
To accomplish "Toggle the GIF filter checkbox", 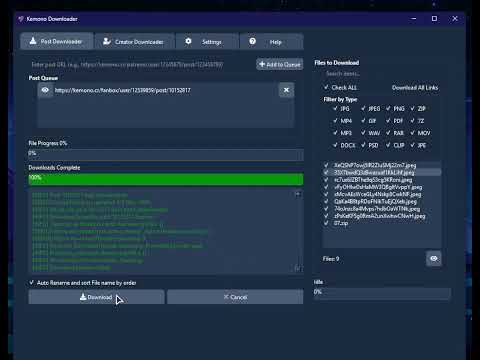I will (x=363, y=121).
